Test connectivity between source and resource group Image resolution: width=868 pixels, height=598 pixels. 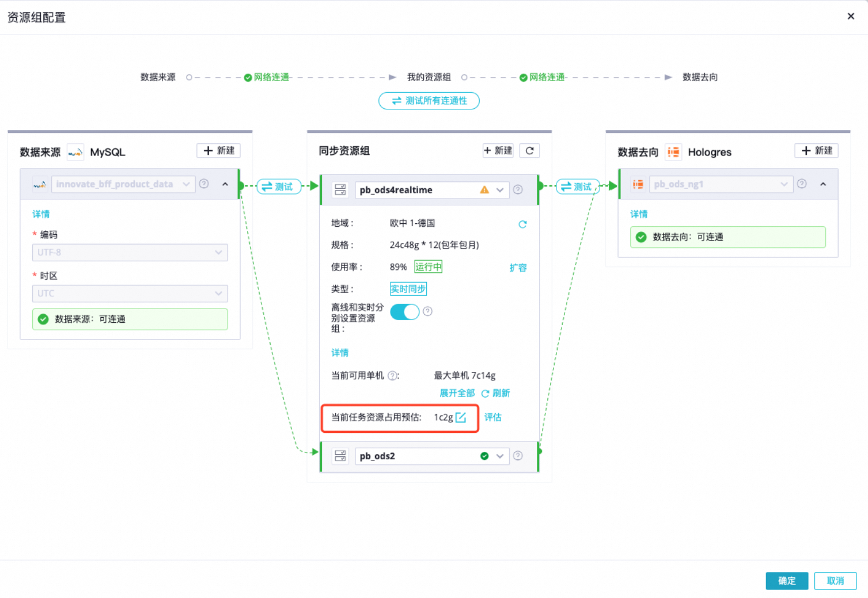(279, 186)
